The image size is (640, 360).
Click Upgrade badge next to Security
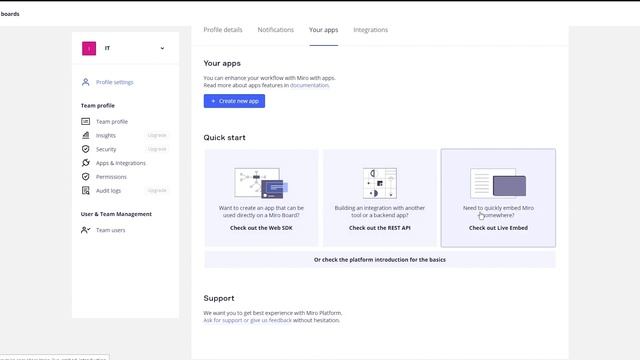[157, 149]
